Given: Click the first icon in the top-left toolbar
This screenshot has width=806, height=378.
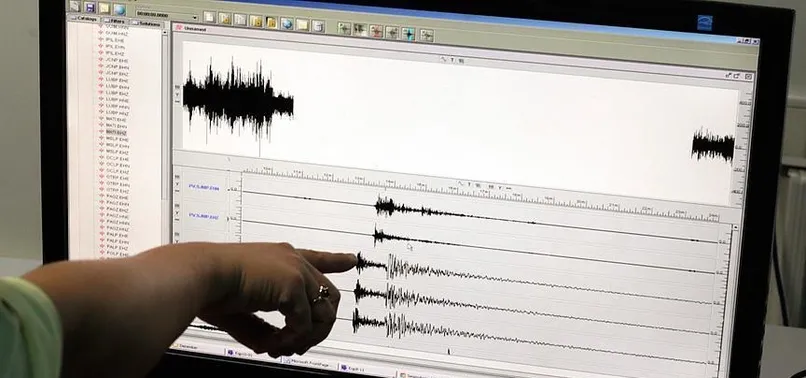Looking at the screenshot, I should pos(75,6).
